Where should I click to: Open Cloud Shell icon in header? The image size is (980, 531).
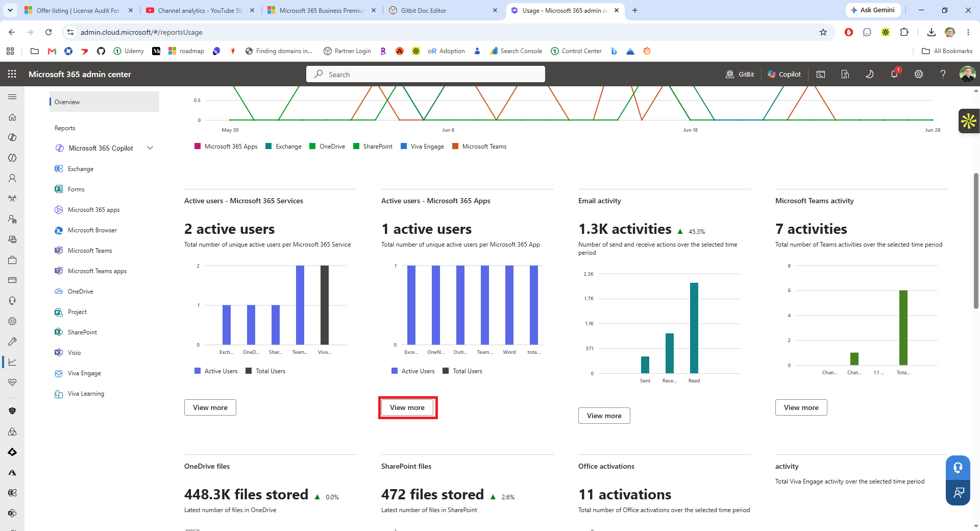821,74
